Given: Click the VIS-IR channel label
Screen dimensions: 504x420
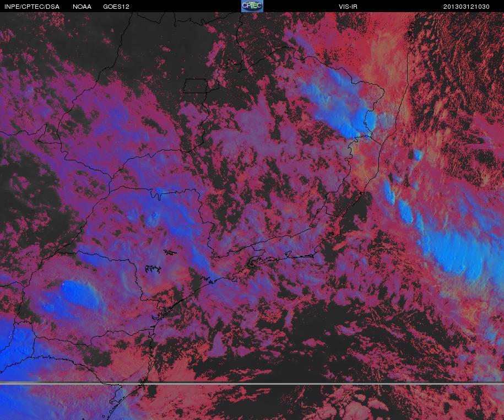Looking at the screenshot, I should (x=348, y=7).
